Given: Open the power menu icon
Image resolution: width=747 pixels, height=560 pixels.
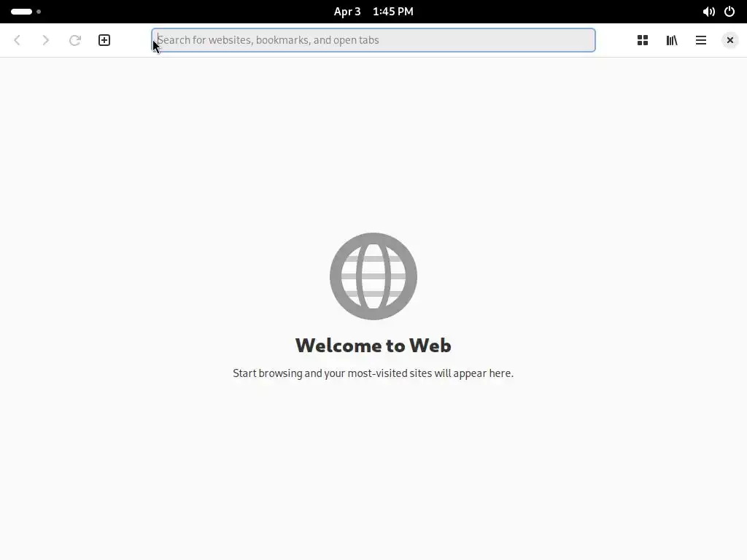Looking at the screenshot, I should pyautogui.click(x=729, y=12).
